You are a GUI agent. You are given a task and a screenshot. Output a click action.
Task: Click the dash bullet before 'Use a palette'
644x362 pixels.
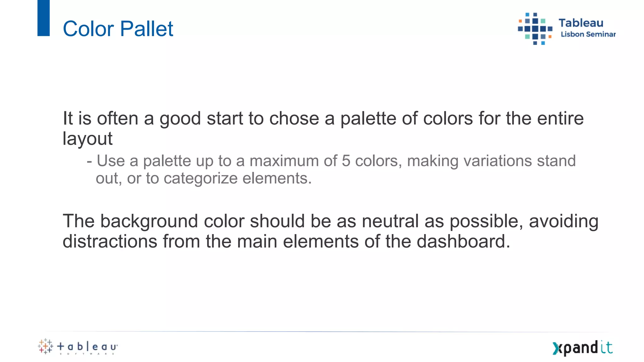click(x=89, y=162)
